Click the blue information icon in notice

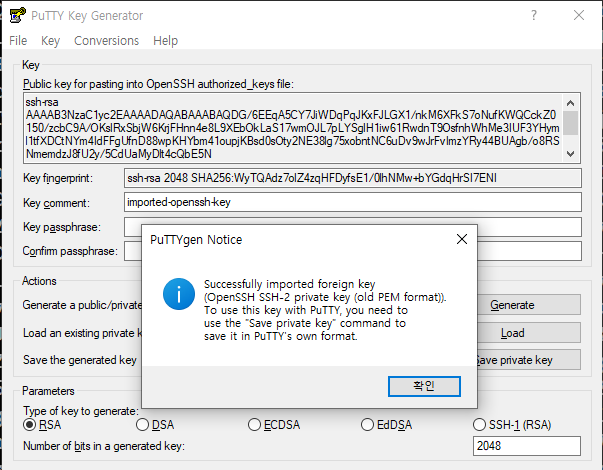click(x=179, y=294)
